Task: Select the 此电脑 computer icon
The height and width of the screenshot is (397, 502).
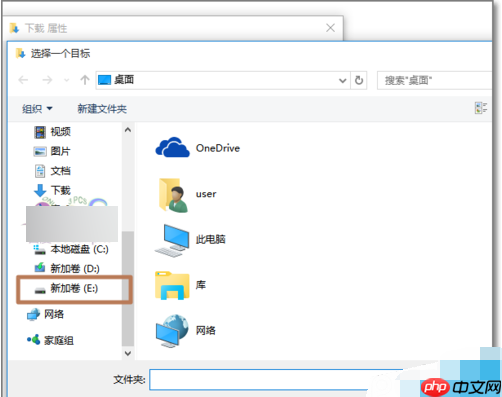Action: pyautogui.click(x=173, y=240)
